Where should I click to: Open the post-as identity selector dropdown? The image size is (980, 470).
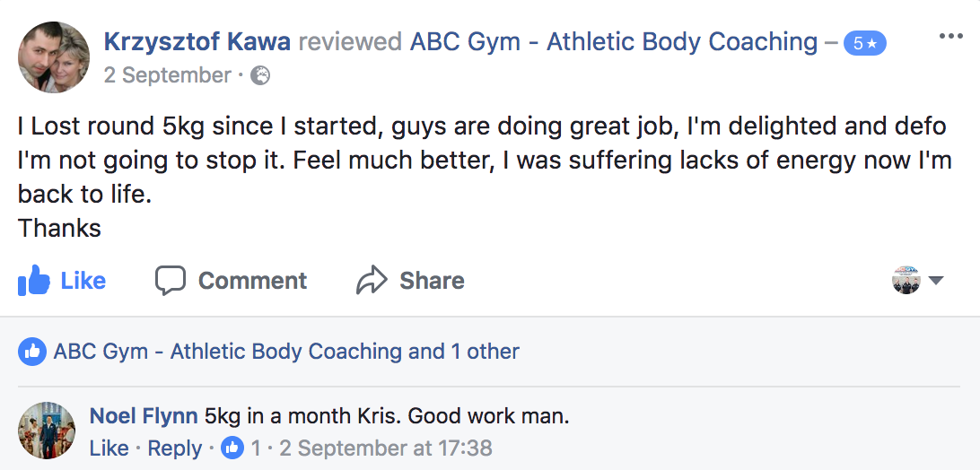[x=917, y=280]
